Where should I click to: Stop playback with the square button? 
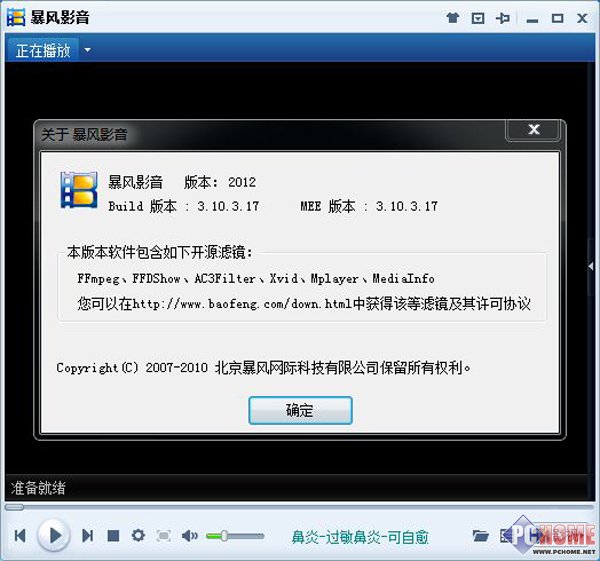tap(113, 536)
